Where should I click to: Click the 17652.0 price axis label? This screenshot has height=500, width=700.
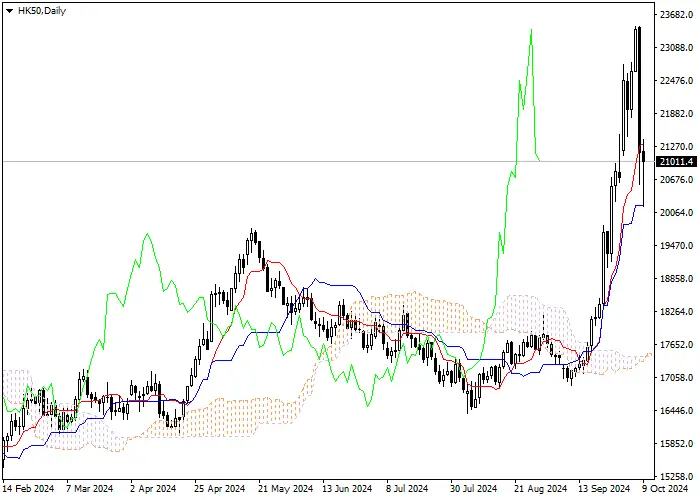point(676,345)
